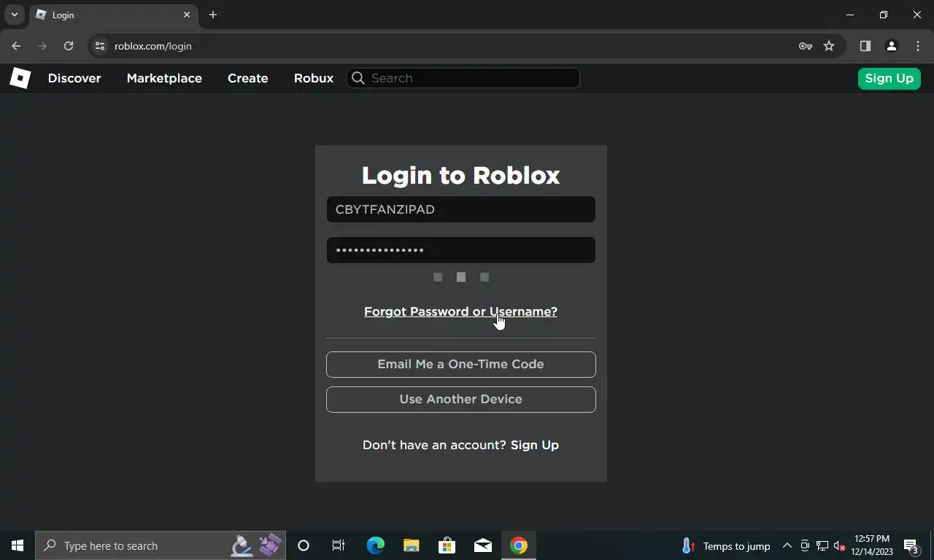Screen dimensions: 934x560
Task: Open the Windows Start menu
Action: [18, 545]
